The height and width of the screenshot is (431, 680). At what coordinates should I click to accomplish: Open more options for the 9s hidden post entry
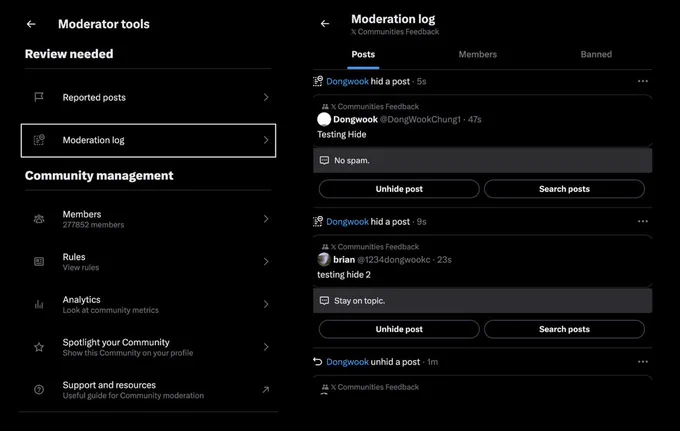tap(643, 221)
